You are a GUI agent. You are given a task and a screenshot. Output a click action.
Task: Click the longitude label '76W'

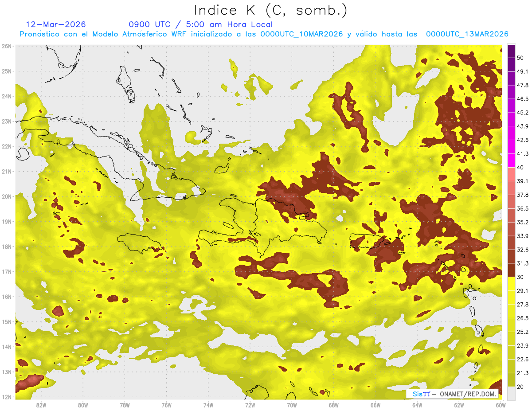(166, 405)
